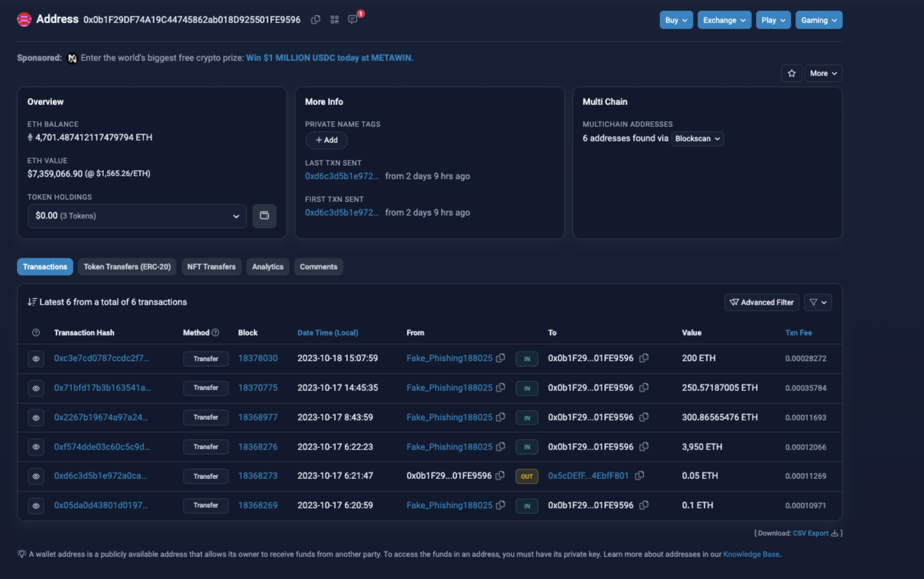Viewport: 924px width, 579px height.
Task: Click the Advanced Filter button
Action: [761, 302]
